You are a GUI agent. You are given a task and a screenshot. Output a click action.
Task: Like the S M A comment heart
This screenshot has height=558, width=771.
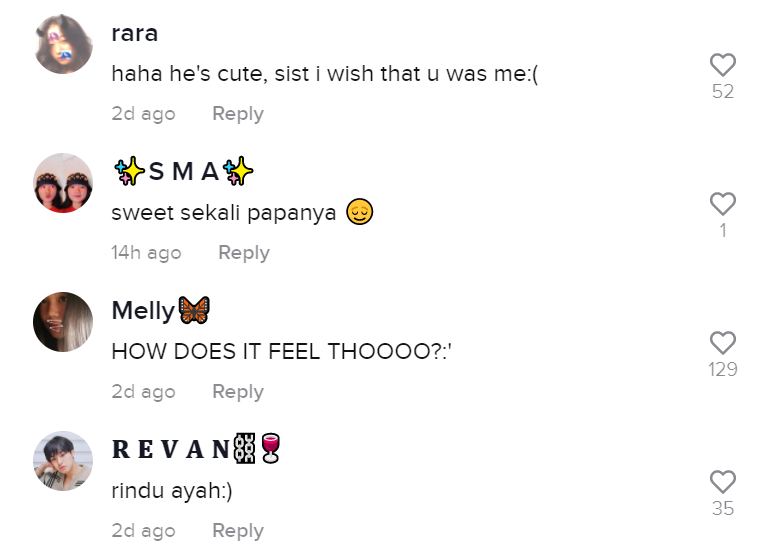pos(722,204)
